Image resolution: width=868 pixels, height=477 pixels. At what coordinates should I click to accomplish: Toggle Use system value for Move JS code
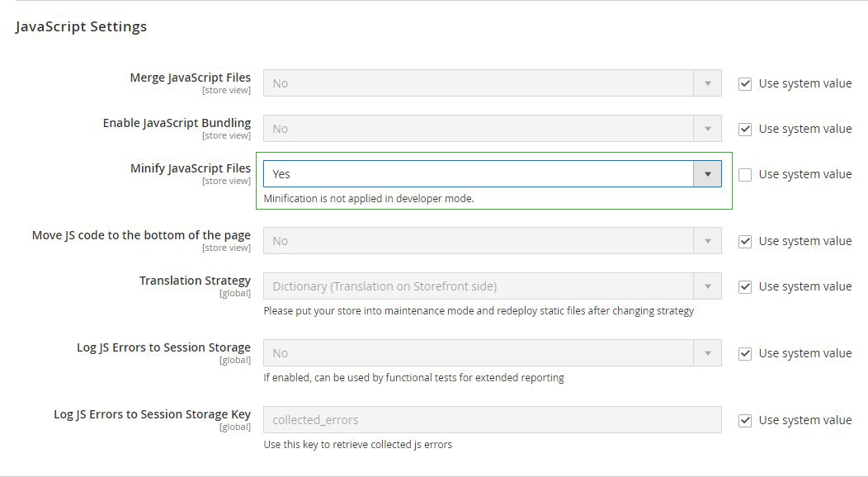click(745, 241)
